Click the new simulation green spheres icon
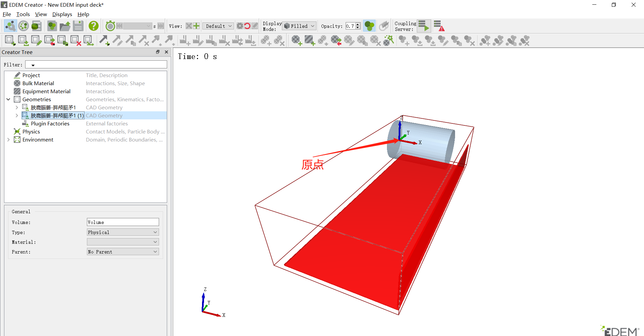The width and height of the screenshot is (644, 336). click(x=52, y=26)
